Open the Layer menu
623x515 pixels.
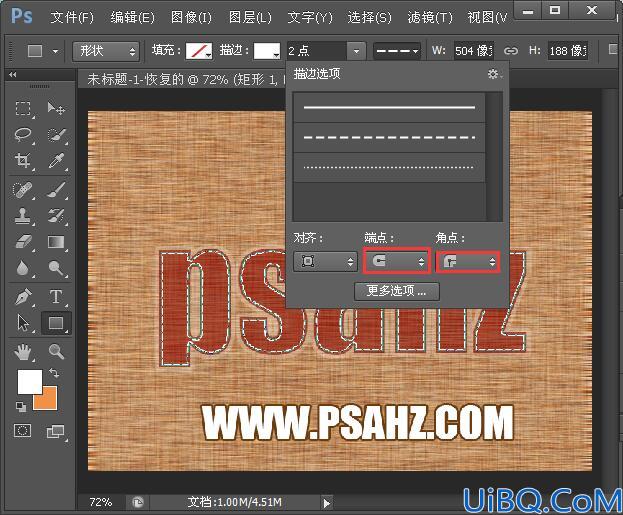coord(250,17)
